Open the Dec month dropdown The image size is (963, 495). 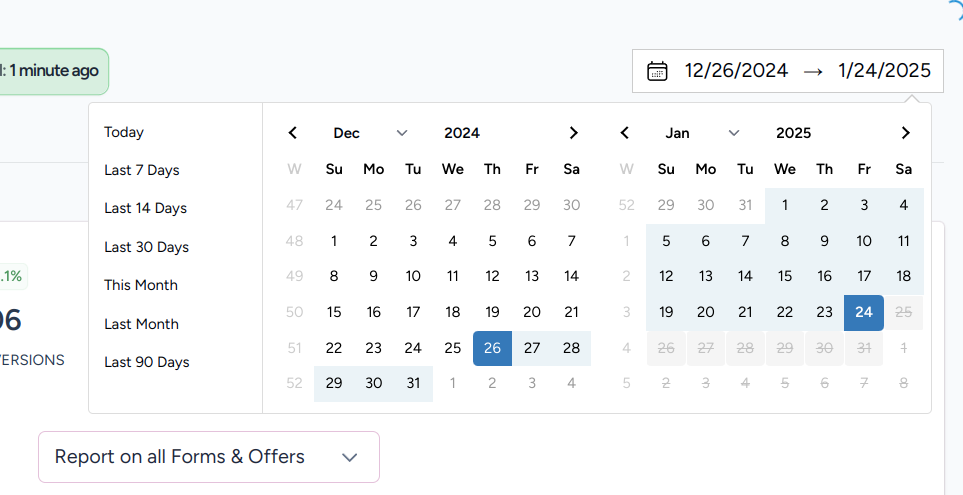(370, 133)
